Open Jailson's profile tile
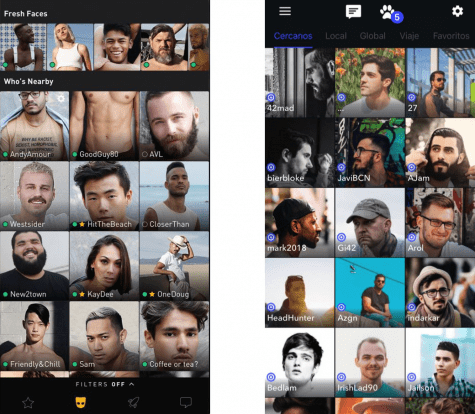Viewport: 475px width, 414px height. 440,362
